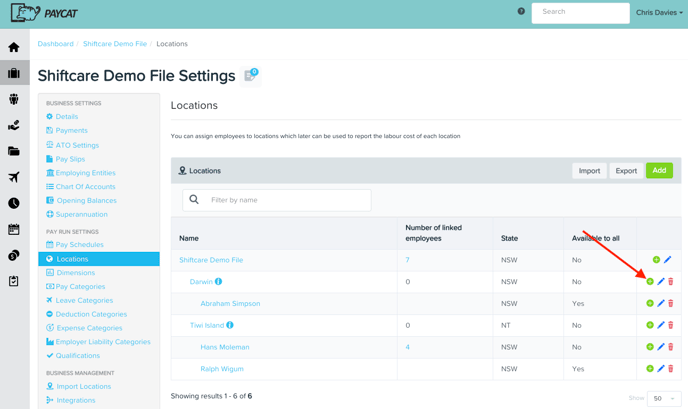Viewport: 688px width, 409px height.
Task: Open the hand-holding payments icon in sidebar
Action: tap(14, 126)
